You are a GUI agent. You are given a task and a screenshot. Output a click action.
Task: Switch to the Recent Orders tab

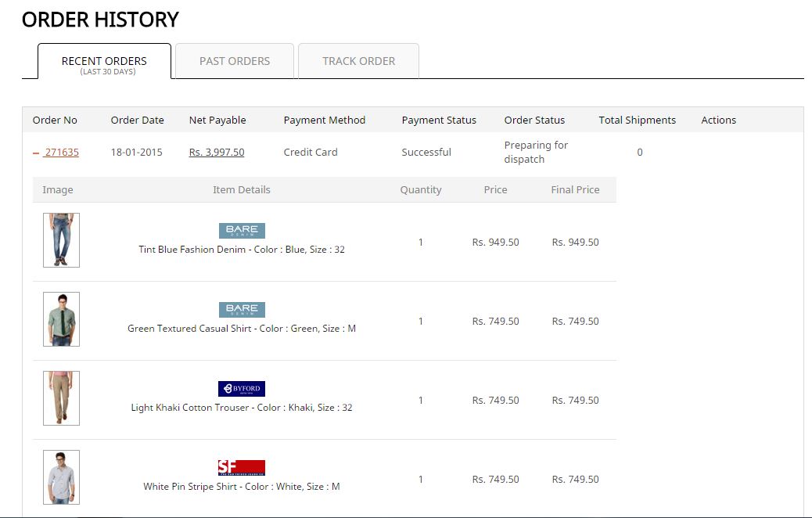104,62
